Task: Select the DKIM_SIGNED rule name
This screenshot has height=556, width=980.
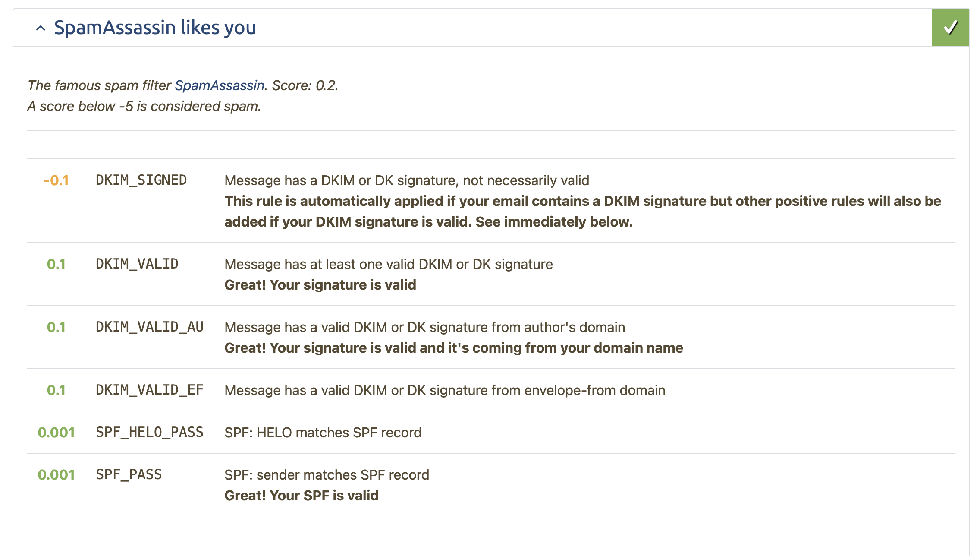Action: click(141, 180)
